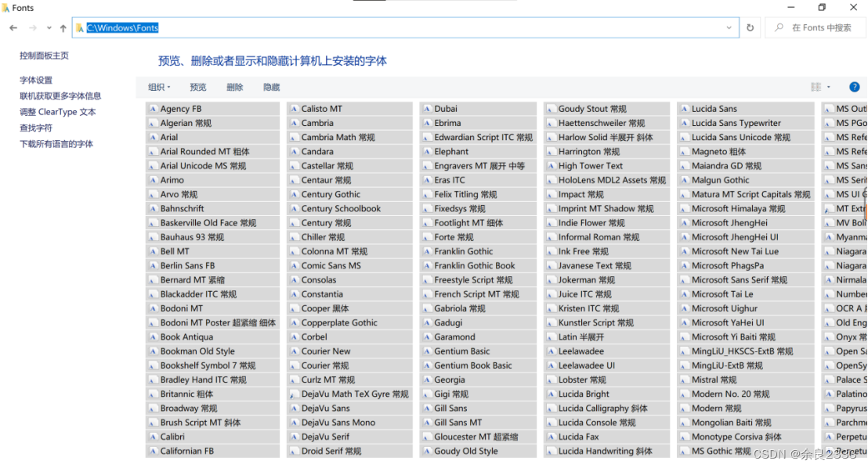Select Javanese Text 常规 font entry
The width and height of the screenshot is (868, 468).
tap(606, 265)
